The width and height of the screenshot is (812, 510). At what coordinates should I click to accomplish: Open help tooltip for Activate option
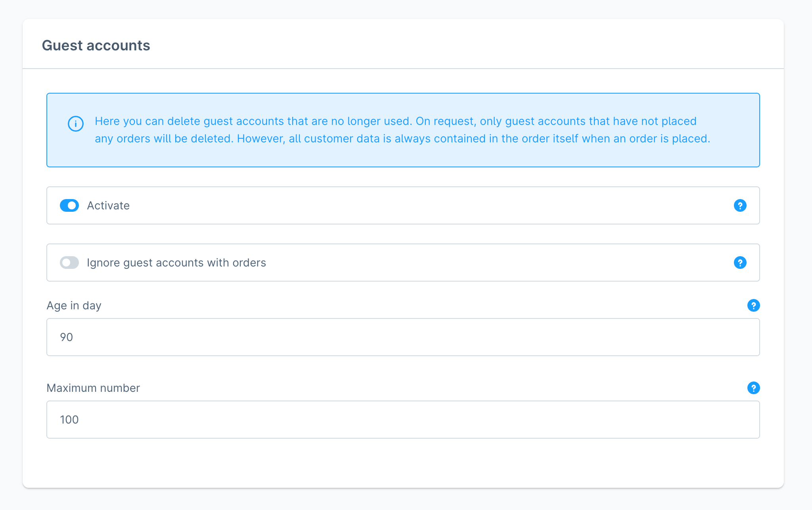pyautogui.click(x=740, y=205)
